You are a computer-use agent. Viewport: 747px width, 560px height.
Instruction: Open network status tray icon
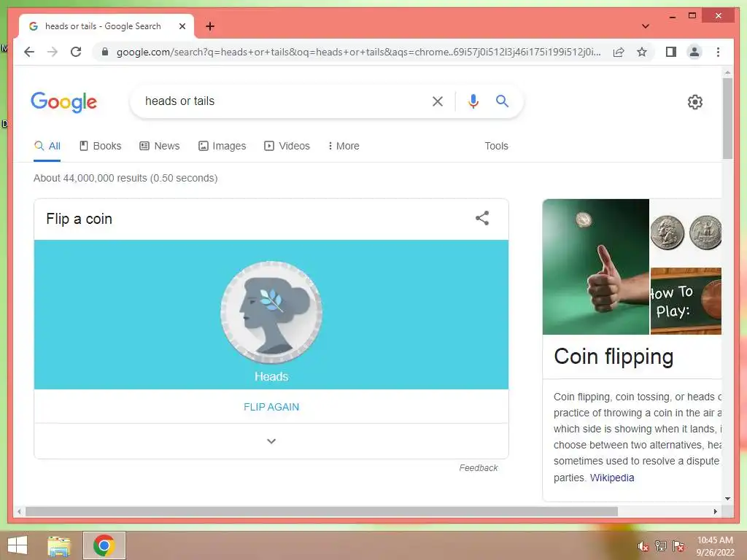tap(661, 545)
